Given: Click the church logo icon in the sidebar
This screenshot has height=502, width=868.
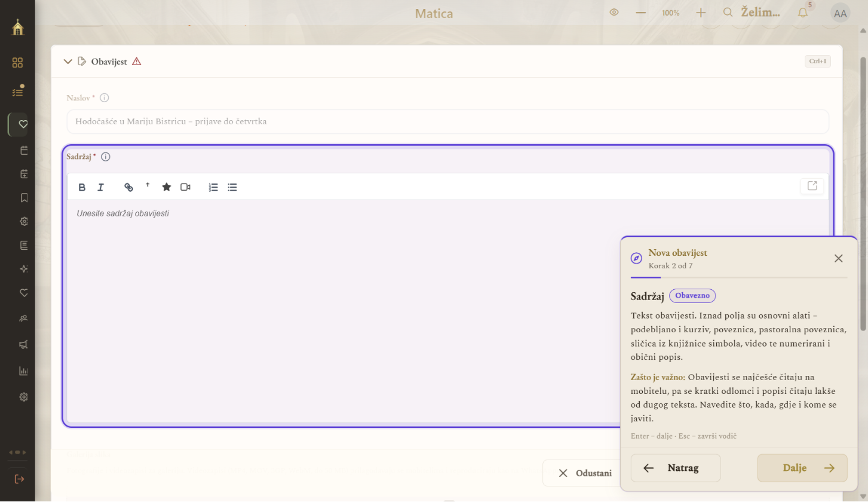Looking at the screenshot, I should click(18, 27).
